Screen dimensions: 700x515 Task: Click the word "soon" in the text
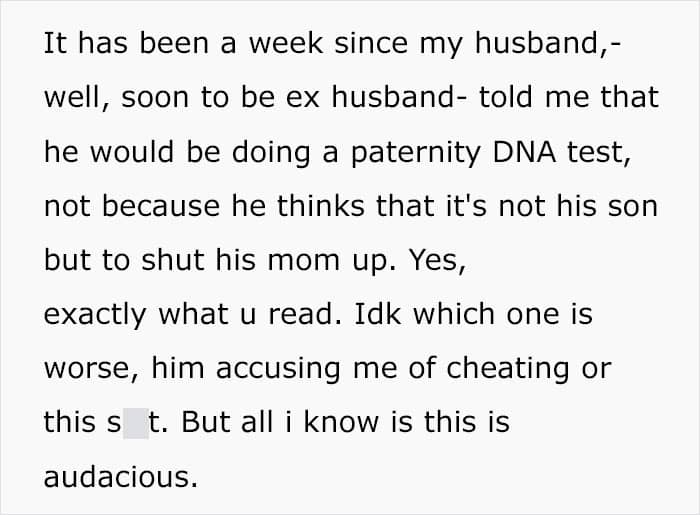point(159,99)
